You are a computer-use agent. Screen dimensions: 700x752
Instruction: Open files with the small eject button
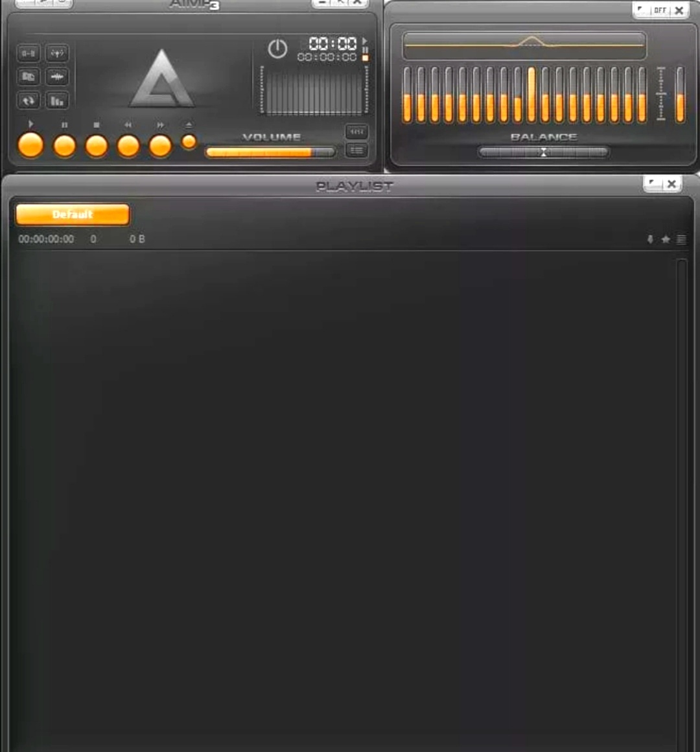pos(189,141)
